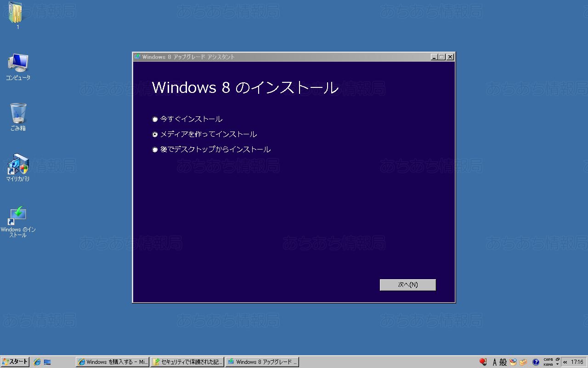Switch to Windows を購入する taskbar window
Viewport: 588px width, 368px height.
tap(113, 362)
